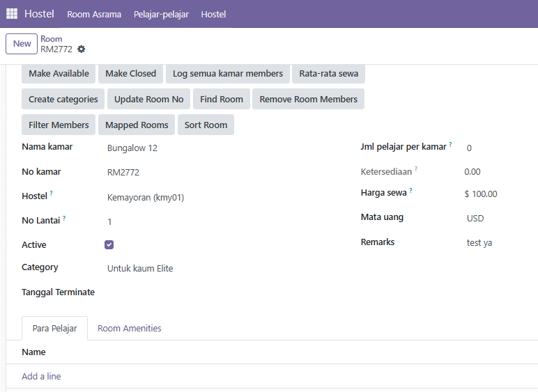Show help tooltip next to Hostel label
Viewport: 538px width, 392px height.
click(51, 194)
